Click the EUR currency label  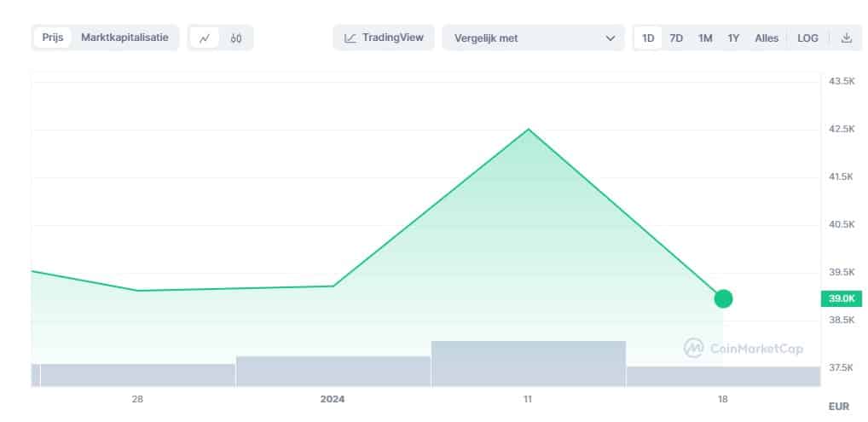839,407
